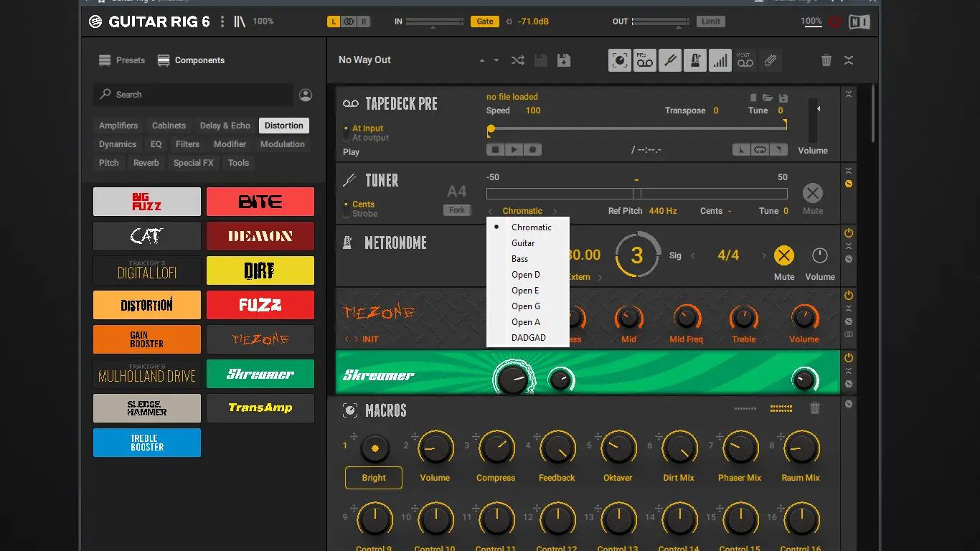Toggle Mezone module power

pos(849,296)
